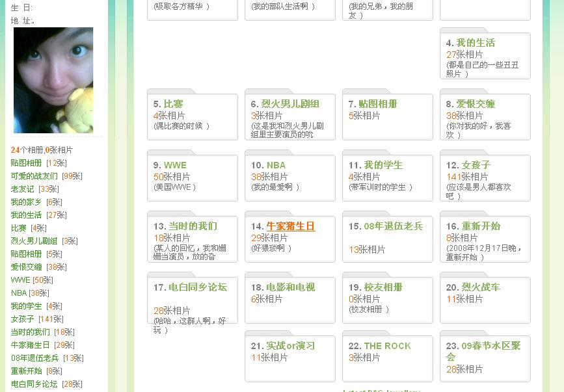Open 可爱的战友们 in the sidebar list
Viewport: 564px width, 392px height.
tap(34, 176)
